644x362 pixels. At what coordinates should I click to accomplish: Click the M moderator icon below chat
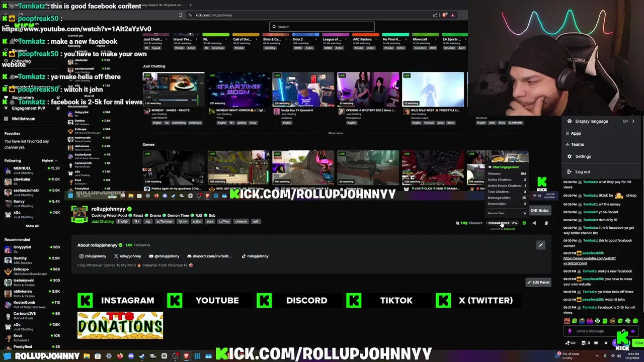[x=596, y=343]
